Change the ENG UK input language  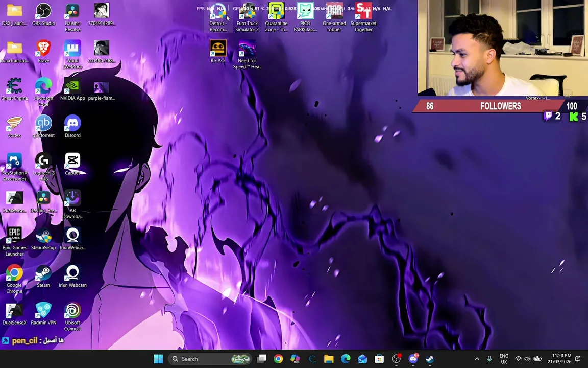pyautogui.click(x=504, y=359)
